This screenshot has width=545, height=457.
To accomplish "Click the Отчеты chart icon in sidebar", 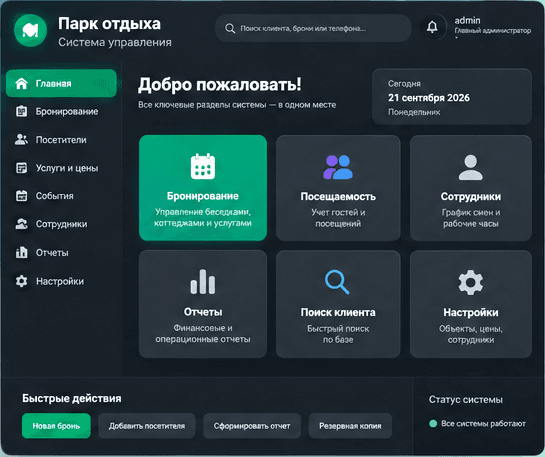I will [22, 252].
